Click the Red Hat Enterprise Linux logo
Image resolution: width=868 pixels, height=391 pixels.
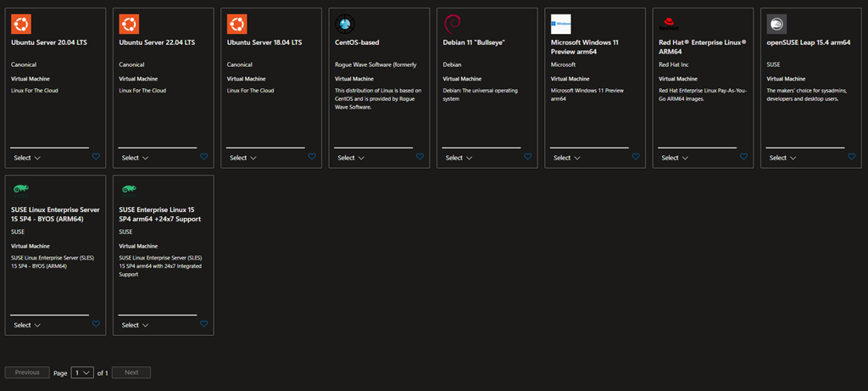(669, 24)
